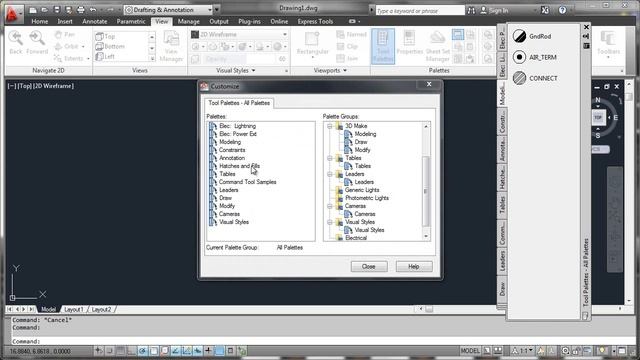Switch to the Insert ribbon tab
The image size is (640, 360).
65,21
